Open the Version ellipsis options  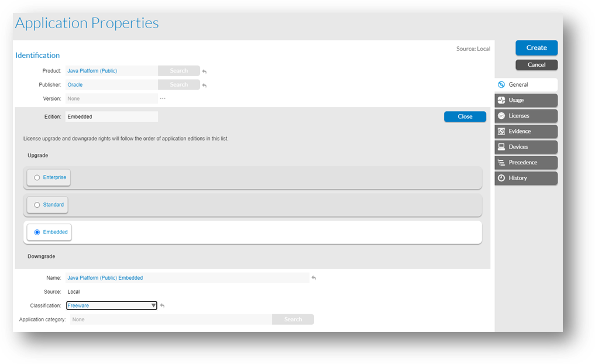(163, 98)
